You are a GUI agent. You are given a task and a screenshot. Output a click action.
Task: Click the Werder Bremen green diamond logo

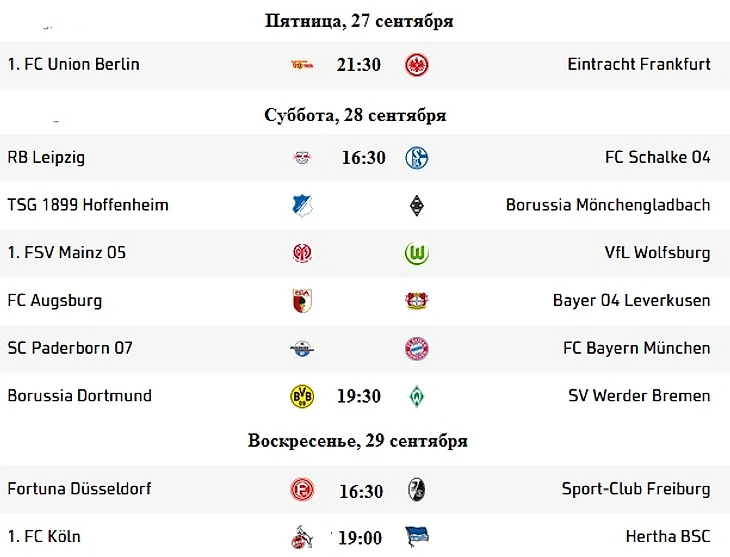coord(417,396)
